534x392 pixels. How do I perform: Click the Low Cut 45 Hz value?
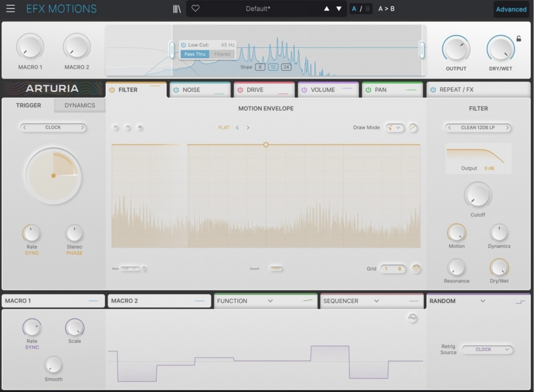point(228,45)
